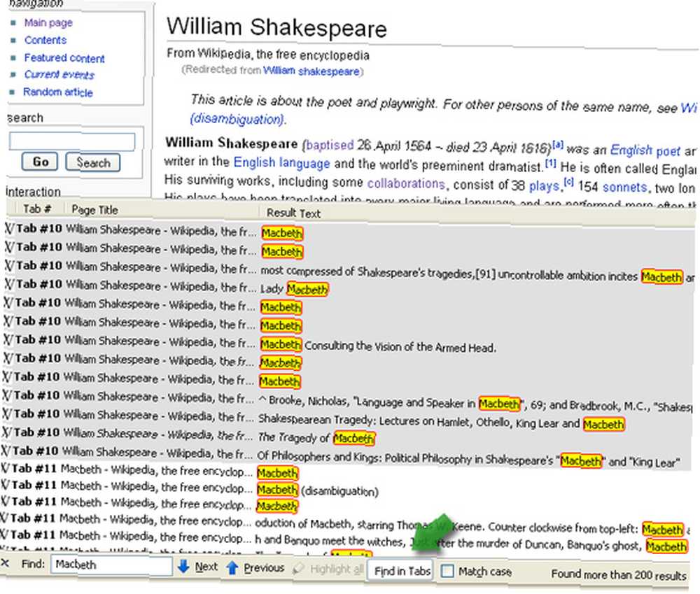This screenshot has height=594, width=700.
Task: Open the baptised link
Action: tap(330, 145)
